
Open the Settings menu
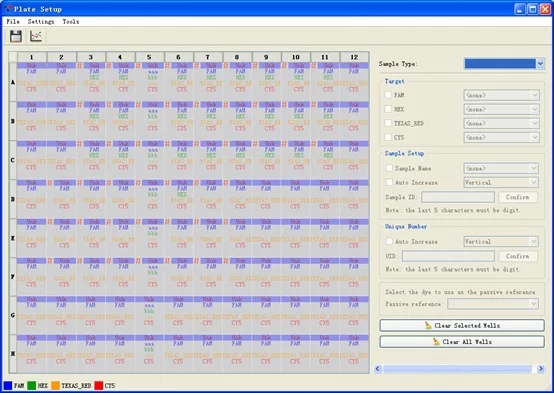coord(41,22)
